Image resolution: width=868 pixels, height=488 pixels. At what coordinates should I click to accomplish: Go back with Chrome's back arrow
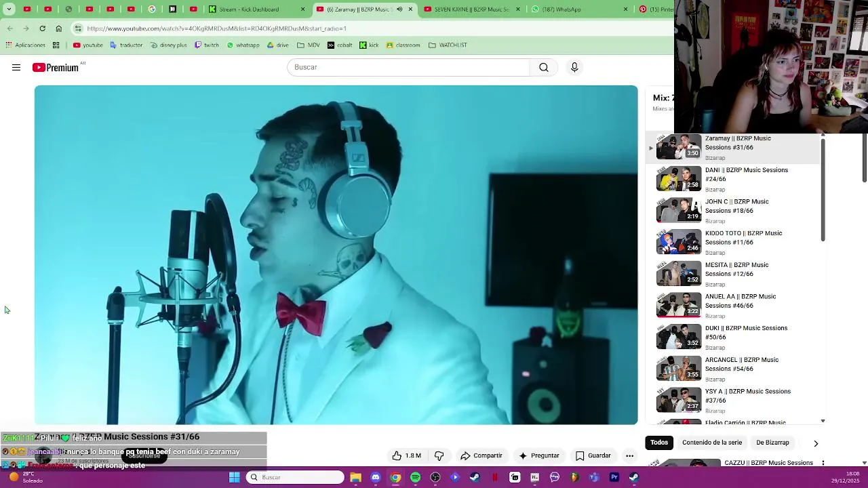10,28
